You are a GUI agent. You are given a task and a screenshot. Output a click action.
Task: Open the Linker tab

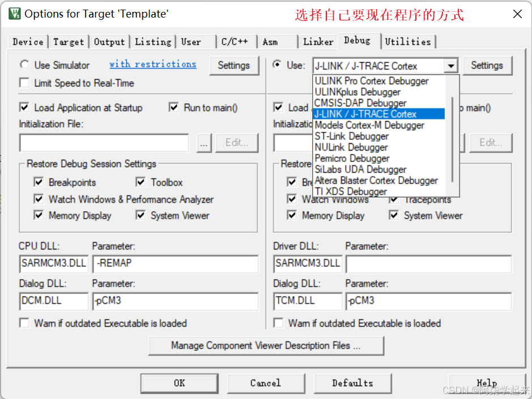point(318,41)
